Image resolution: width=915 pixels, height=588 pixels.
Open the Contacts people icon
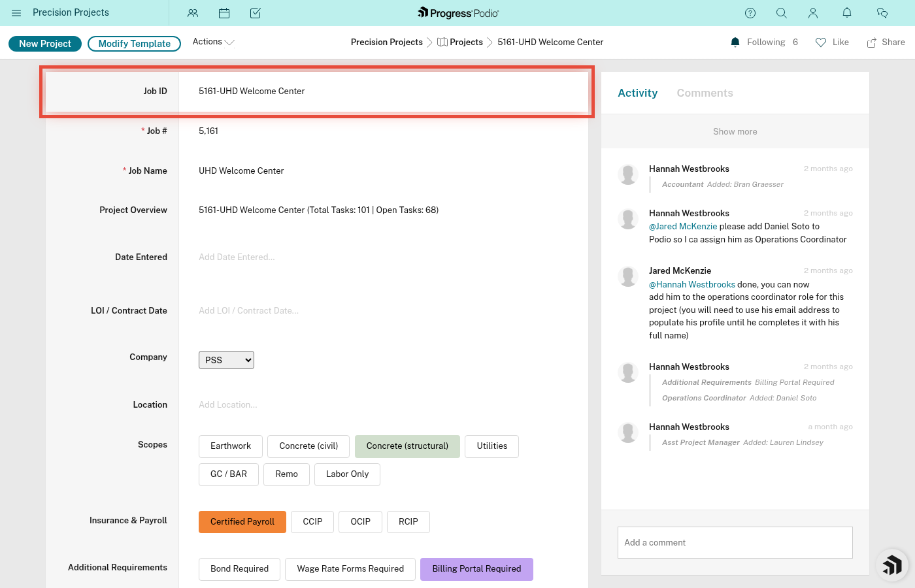pyautogui.click(x=193, y=13)
